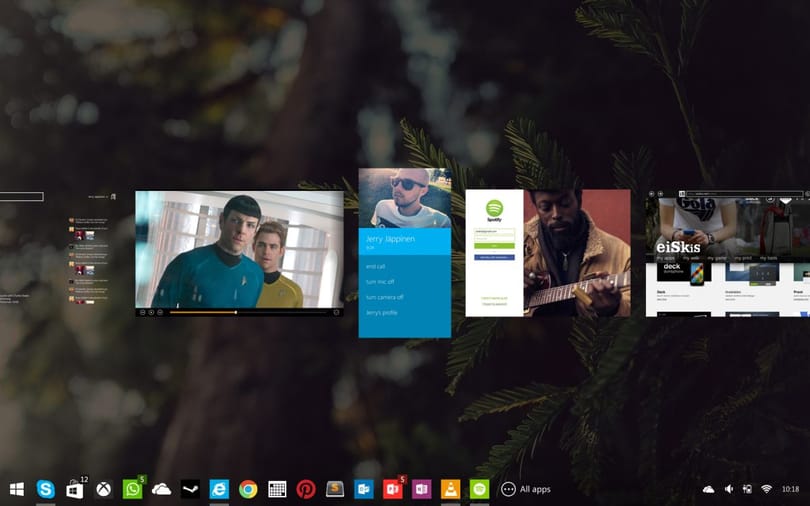This screenshot has width=810, height=506.
Task: Open the devices tray icon beside volume
Action: 747,489
